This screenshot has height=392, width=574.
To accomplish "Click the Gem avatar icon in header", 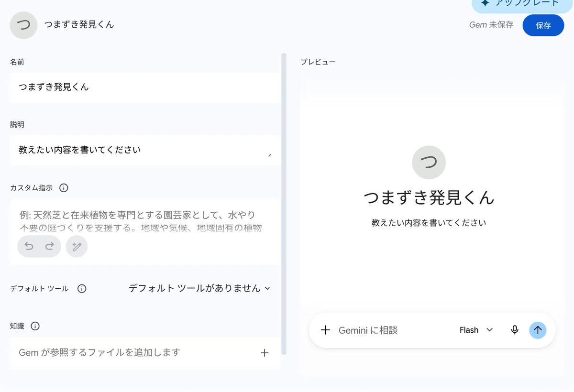I will click(23, 25).
